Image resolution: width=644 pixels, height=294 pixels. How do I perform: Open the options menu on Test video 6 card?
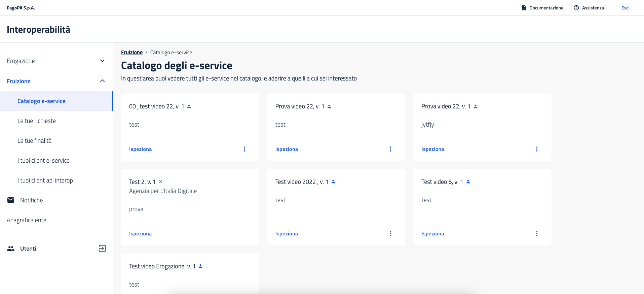click(537, 233)
